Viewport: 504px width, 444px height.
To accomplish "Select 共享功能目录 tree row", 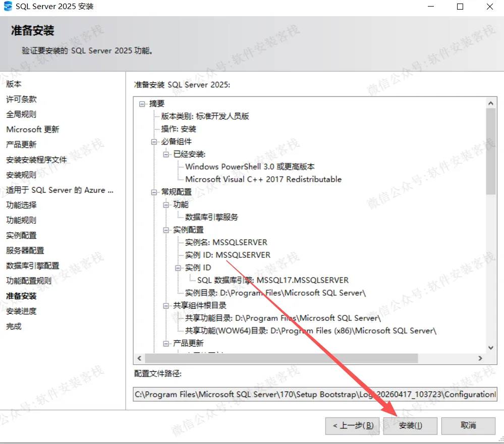I will click(x=283, y=318).
